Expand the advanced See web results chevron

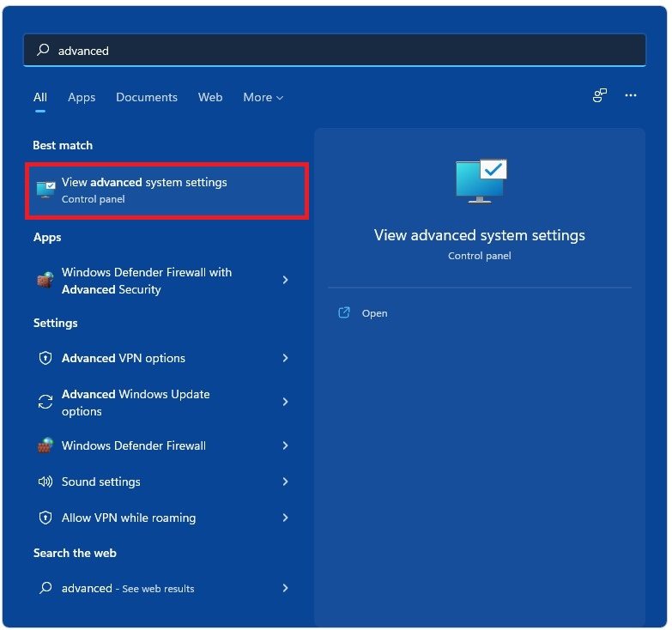click(x=286, y=588)
